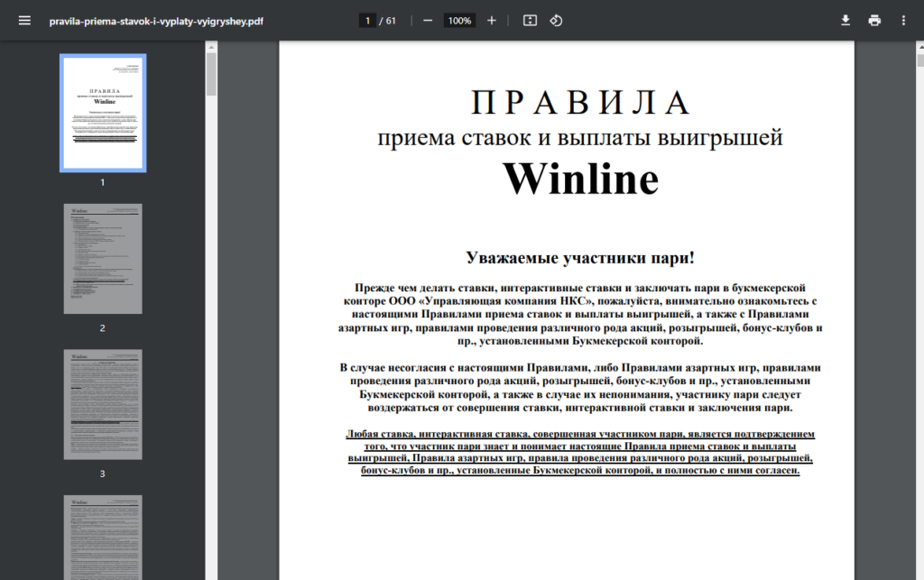Click the thumbnail label number 3
The image size is (924, 580).
[x=103, y=474]
